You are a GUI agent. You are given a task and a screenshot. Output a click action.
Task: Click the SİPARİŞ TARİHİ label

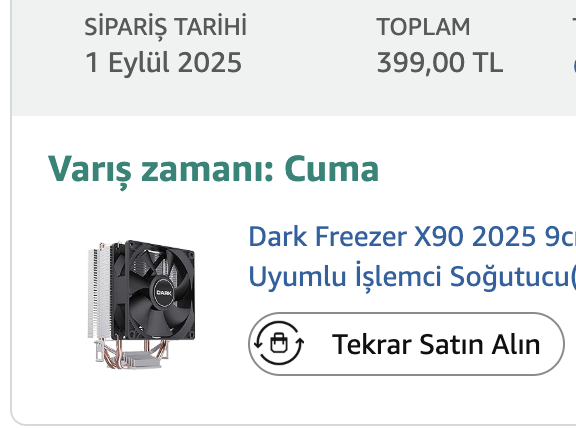[x=166, y=27]
